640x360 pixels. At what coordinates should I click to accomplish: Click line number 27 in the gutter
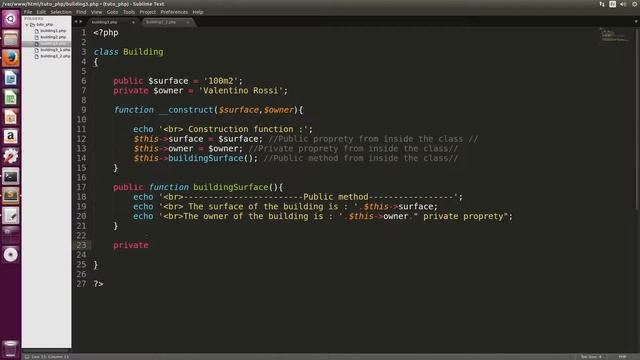point(81,284)
